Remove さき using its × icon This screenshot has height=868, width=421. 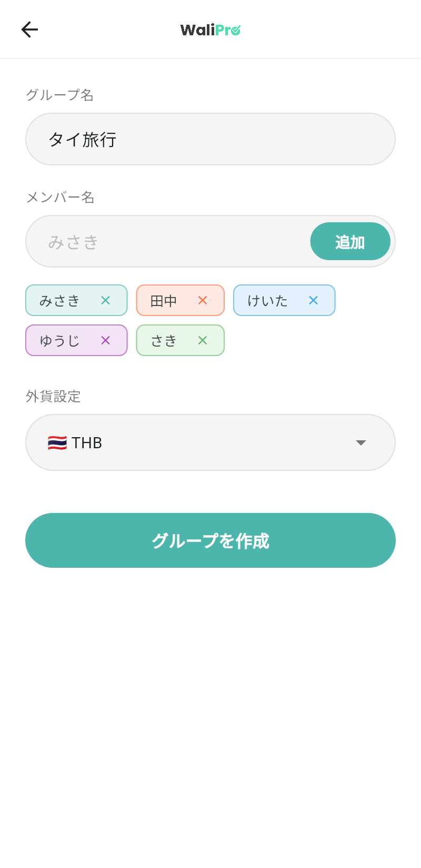202,340
